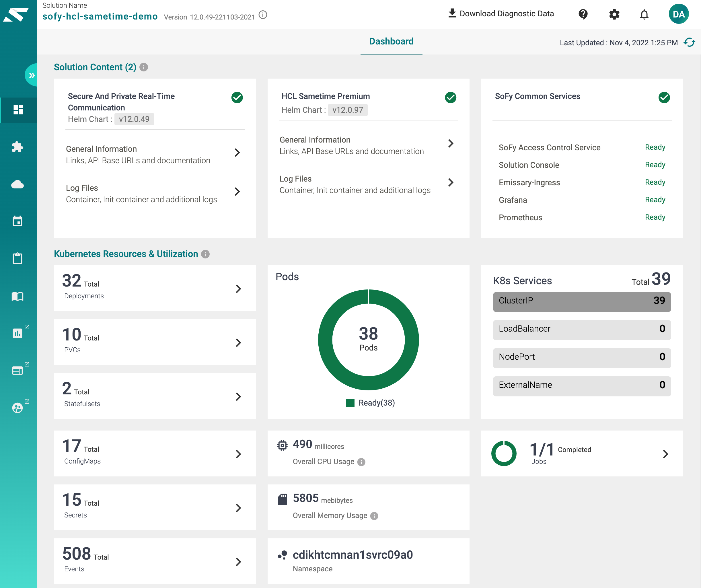Click the Last Updated timestamp text
701x588 pixels.
(619, 43)
